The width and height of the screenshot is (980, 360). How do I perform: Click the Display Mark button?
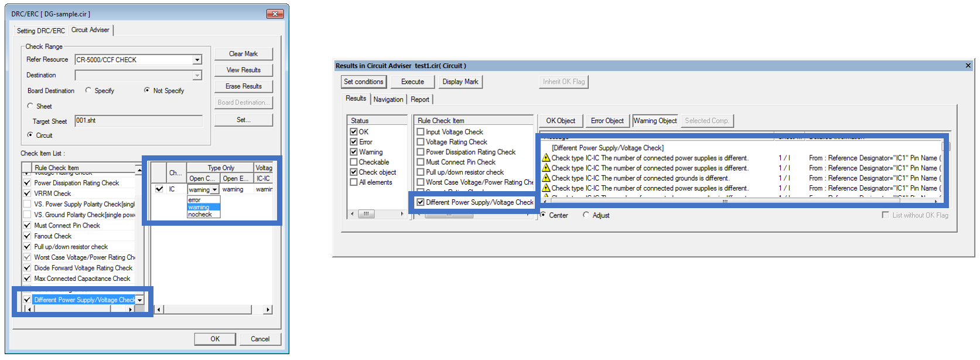point(460,82)
